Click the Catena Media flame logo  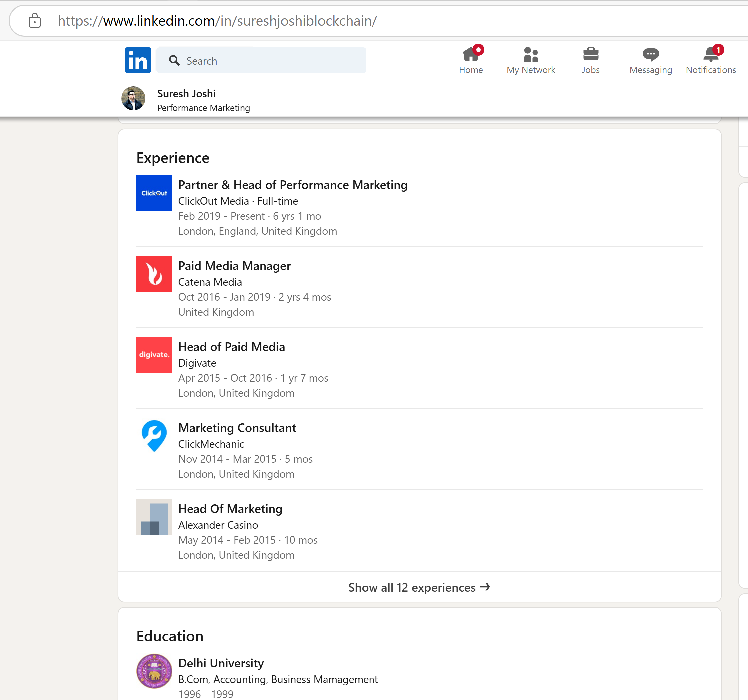pyautogui.click(x=154, y=274)
